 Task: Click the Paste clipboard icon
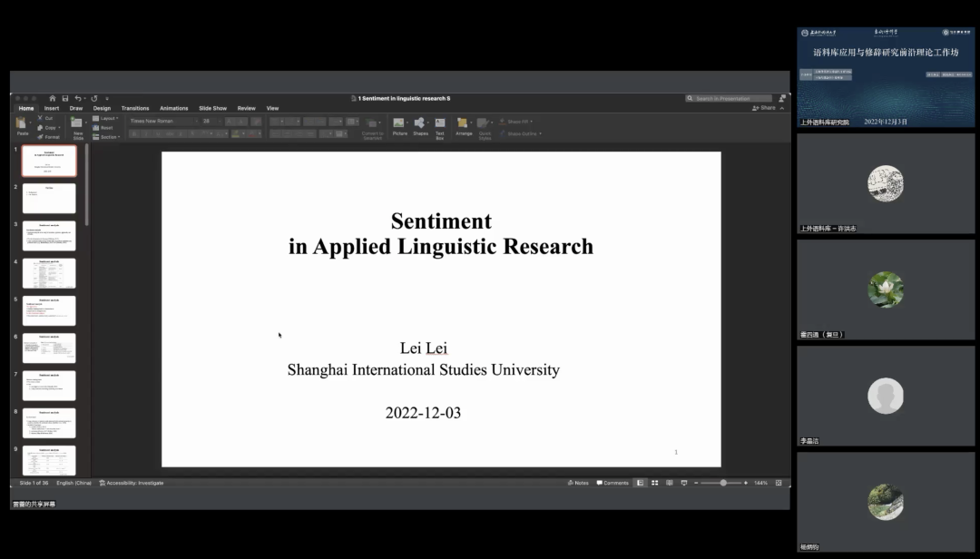21,123
